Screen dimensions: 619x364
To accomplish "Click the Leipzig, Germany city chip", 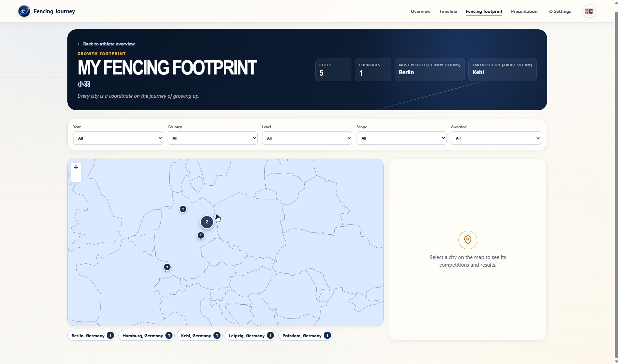I will pos(251,336).
